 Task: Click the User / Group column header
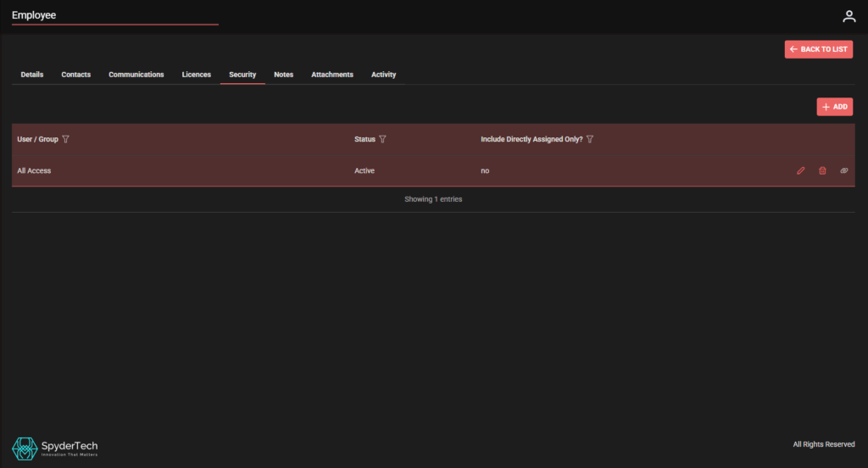tap(37, 139)
